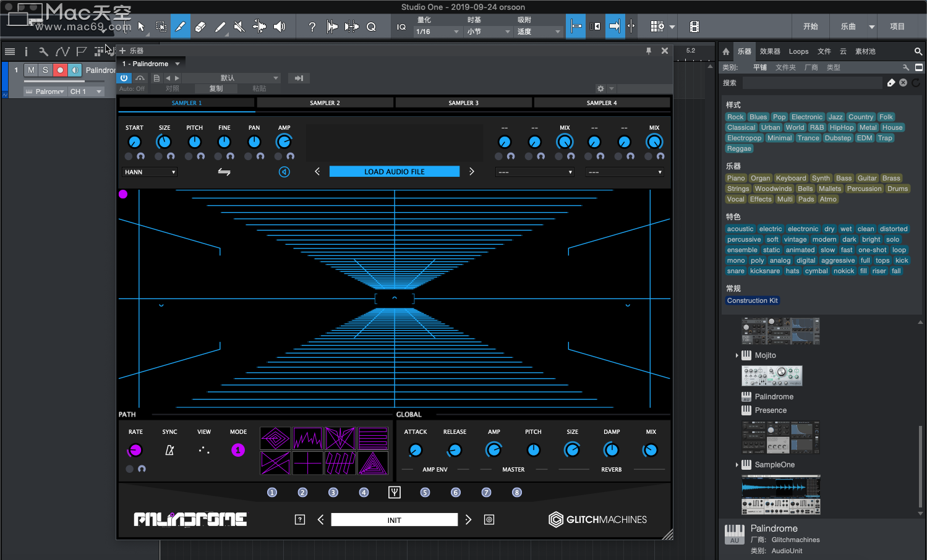Switch to the SAMPLER 2 tab
This screenshot has width=927, height=560.
pyautogui.click(x=325, y=103)
